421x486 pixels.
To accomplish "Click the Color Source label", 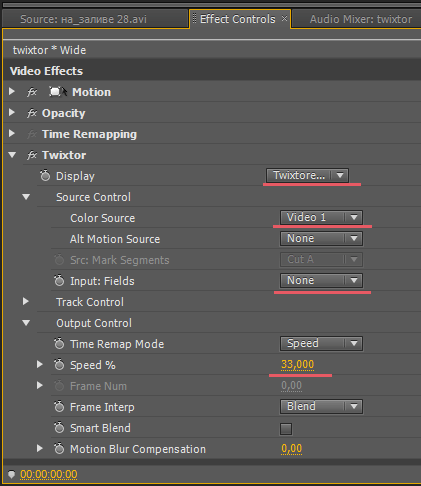I will pos(103,218).
